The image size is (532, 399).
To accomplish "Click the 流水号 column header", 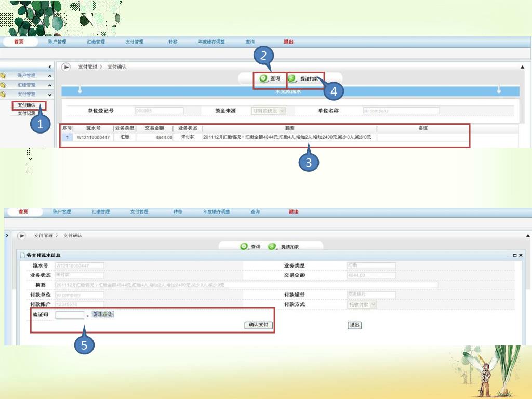I will pyautogui.click(x=94, y=128).
